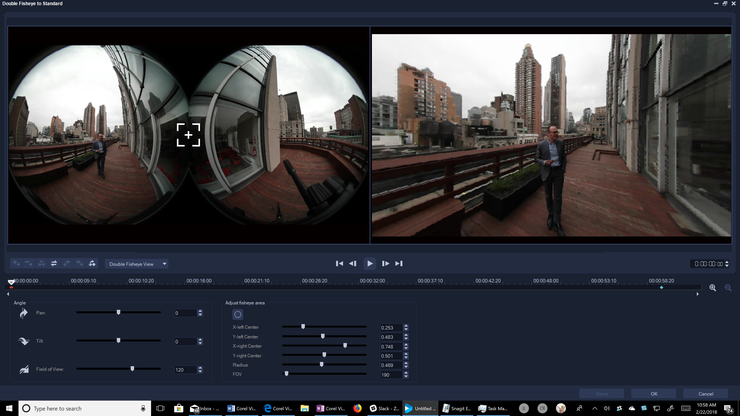The image size is (740, 416).
Task: Click the Pan value stepper arrows
Action: click(x=200, y=313)
